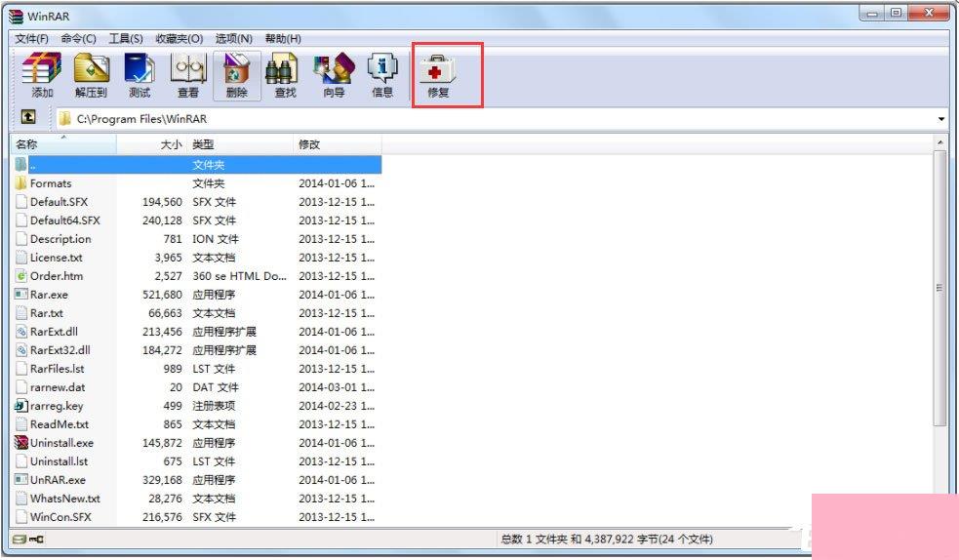Click the 2014-02-23 modified date cell
Screen dimensions: 959x560
click(x=337, y=405)
